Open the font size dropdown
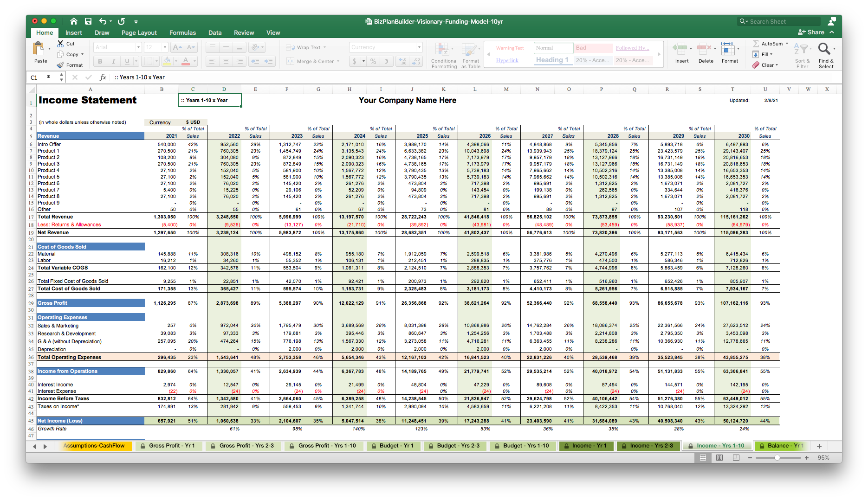The height and width of the screenshot is (500, 868). pos(165,47)
